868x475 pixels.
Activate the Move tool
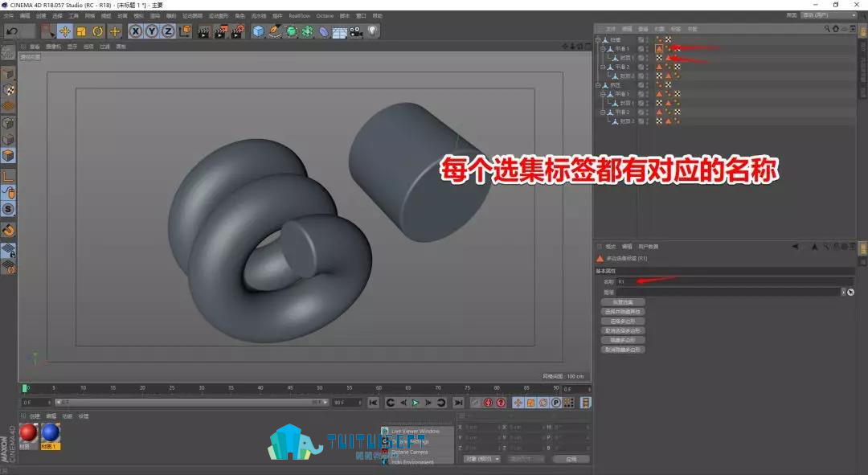click(65, 31)
